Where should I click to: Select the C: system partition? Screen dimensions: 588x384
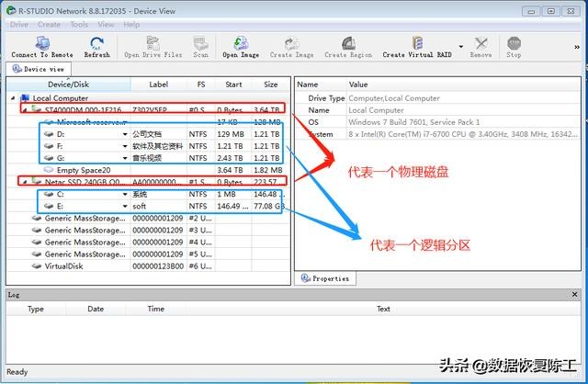[149, 194]
